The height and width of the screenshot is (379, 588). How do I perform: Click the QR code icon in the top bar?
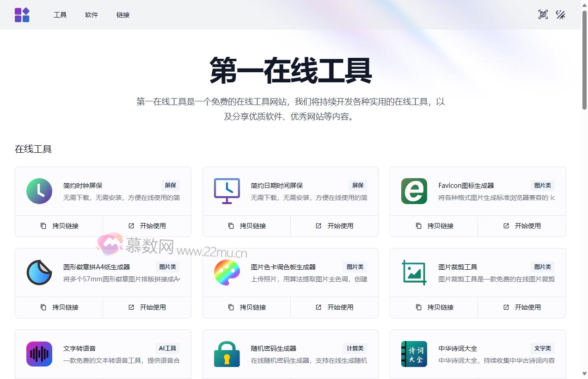pyautogui.click(x=543, y=14)
